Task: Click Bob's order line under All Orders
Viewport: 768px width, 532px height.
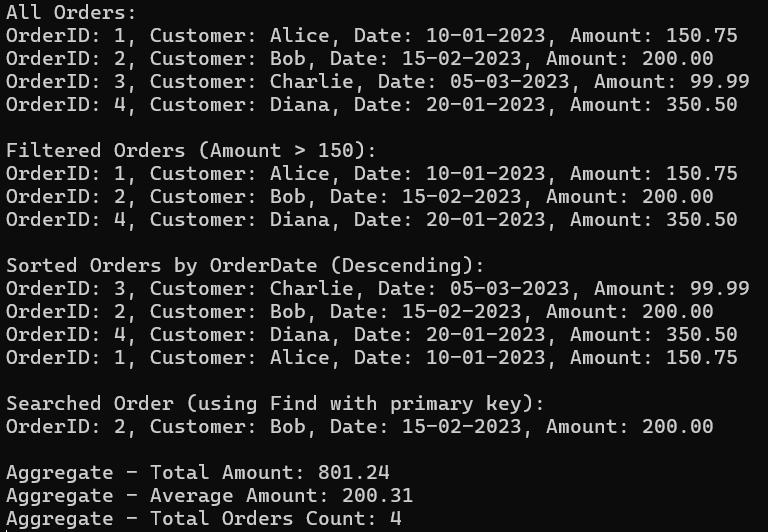Action: point(360,59)
